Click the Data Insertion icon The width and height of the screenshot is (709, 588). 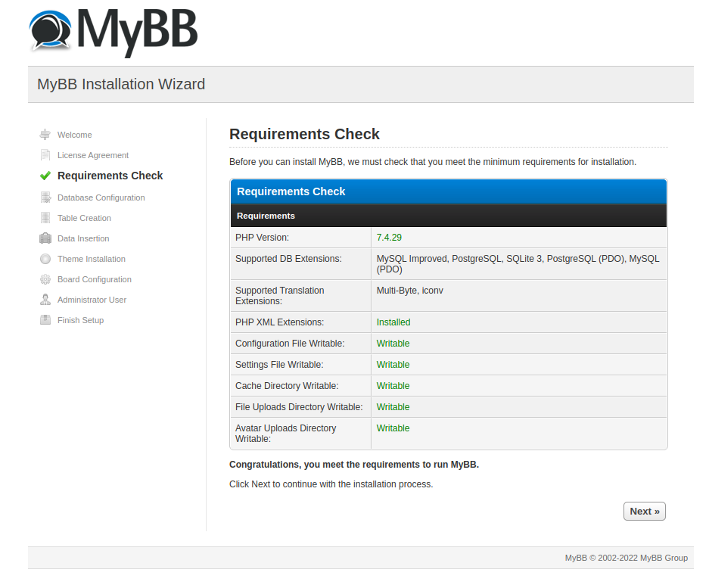(46, 238)
